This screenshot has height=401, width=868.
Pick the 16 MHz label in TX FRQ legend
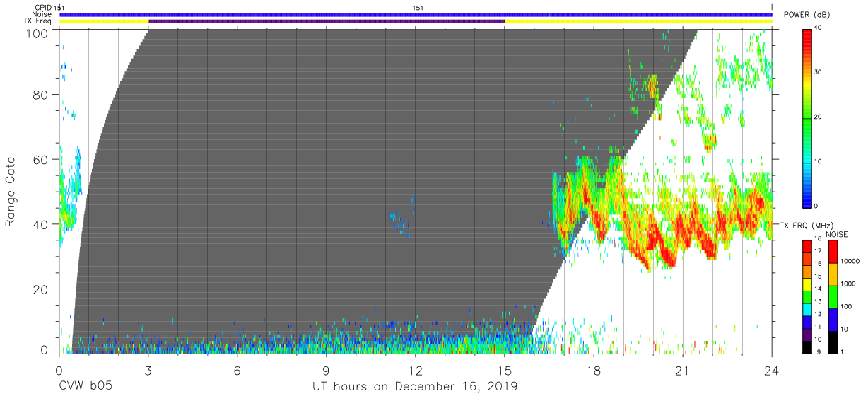(x=818, y=264)
